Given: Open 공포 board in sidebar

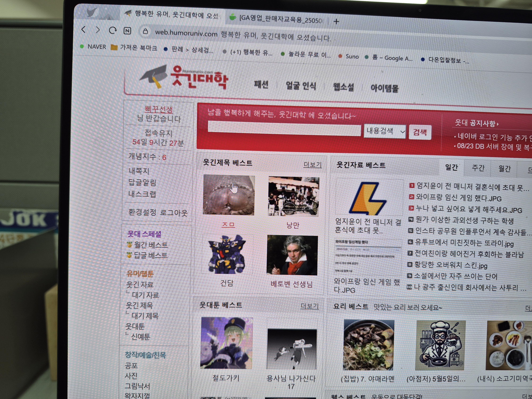Looking at the screenshot, I should 131,365.
